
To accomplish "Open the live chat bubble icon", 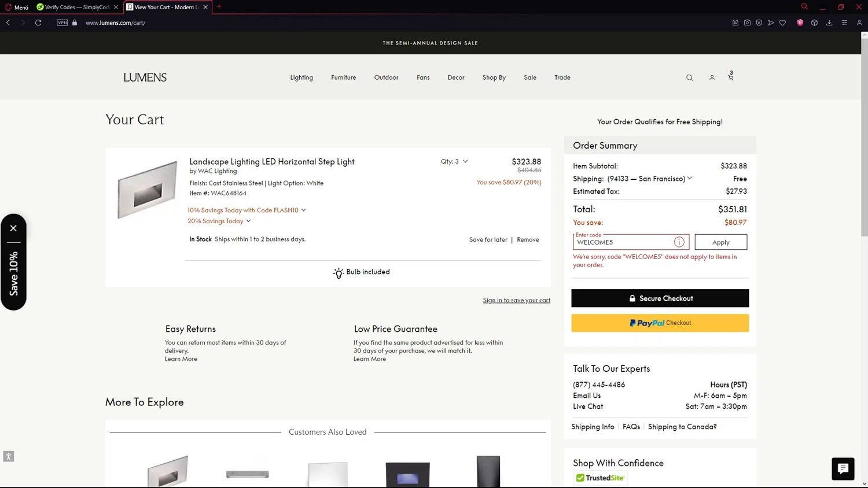I will click(843, 468).
